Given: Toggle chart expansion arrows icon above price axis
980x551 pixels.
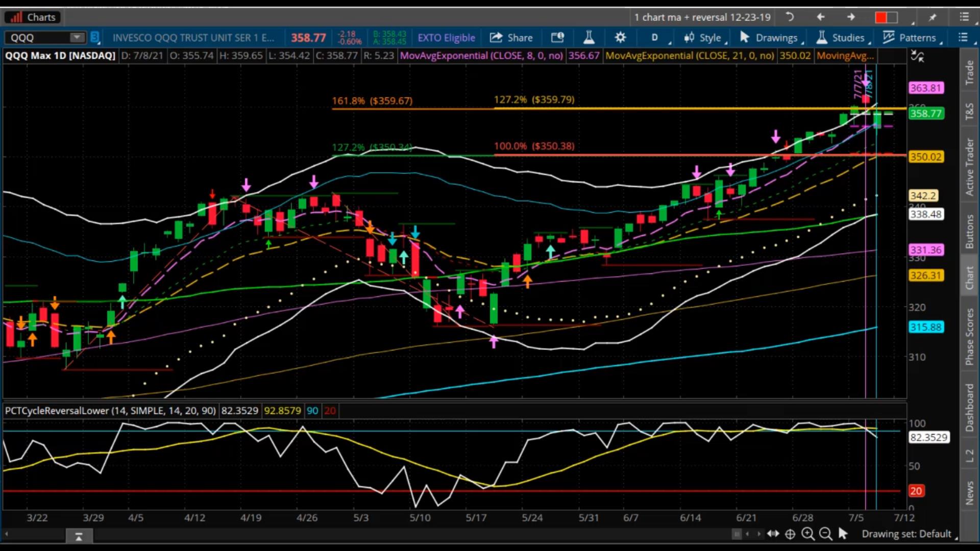Looking at the screenshot, I should click(917, 57).
